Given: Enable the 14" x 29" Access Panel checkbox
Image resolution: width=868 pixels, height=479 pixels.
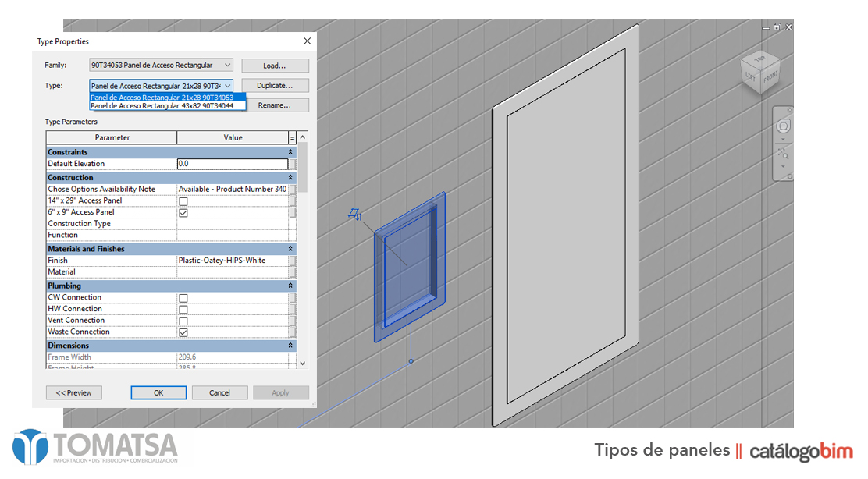Looking at the screenshot, I should pos(183,201).
